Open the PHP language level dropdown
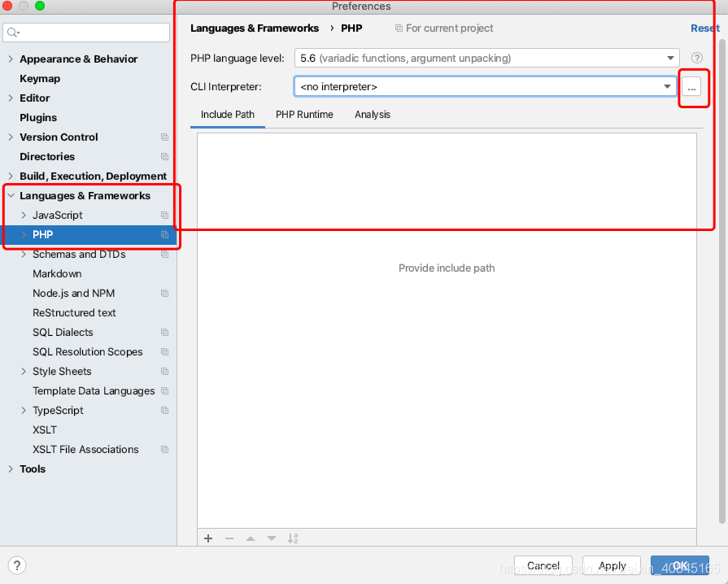This screenshot has width=728, height=584. [671, 58]
